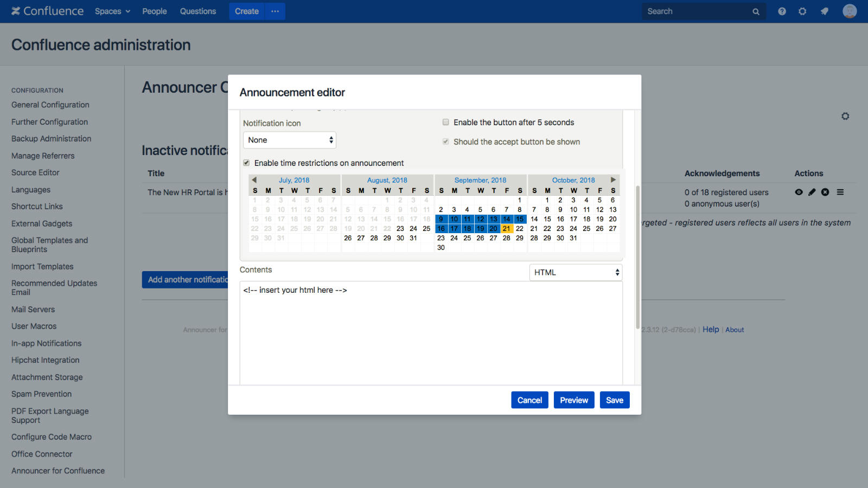Image resolution: width=868 pixels, height=488 pixels.
Task: Open Mail Servers in sidebar
Action: pos(33,309)
